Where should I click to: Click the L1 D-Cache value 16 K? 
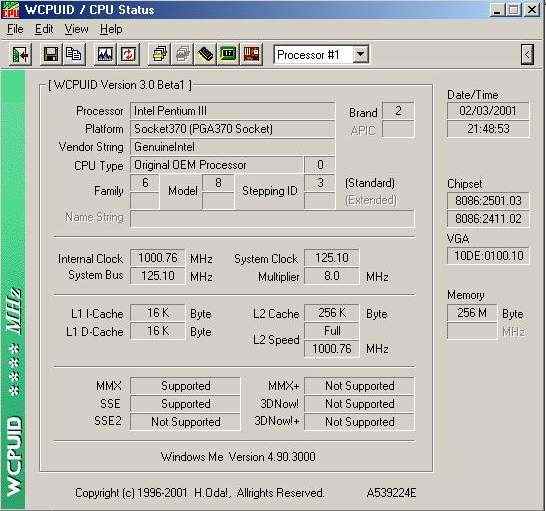click(x=158, y=331)
